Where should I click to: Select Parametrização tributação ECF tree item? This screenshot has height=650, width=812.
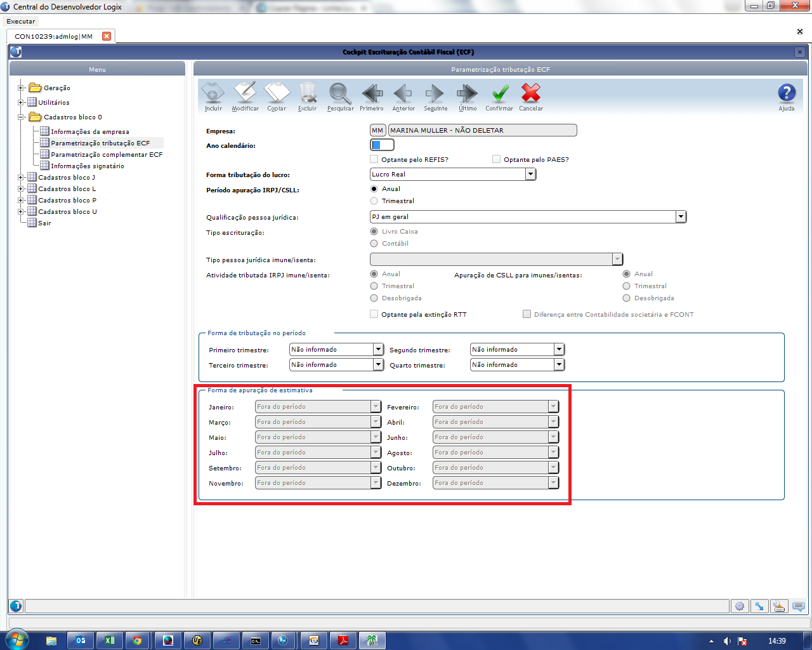(100, 143)
